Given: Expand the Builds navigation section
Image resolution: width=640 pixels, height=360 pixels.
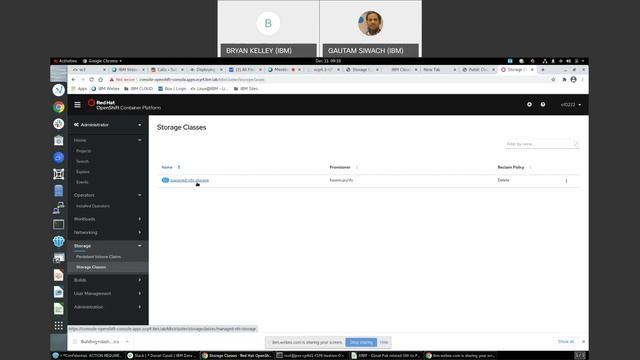Looking at the screenshot, I should click(108, 280).
